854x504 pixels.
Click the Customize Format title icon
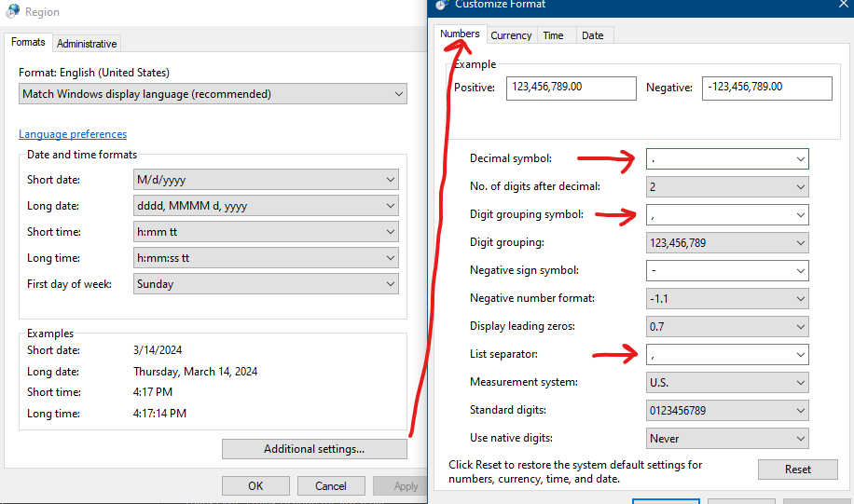[442, 5]
